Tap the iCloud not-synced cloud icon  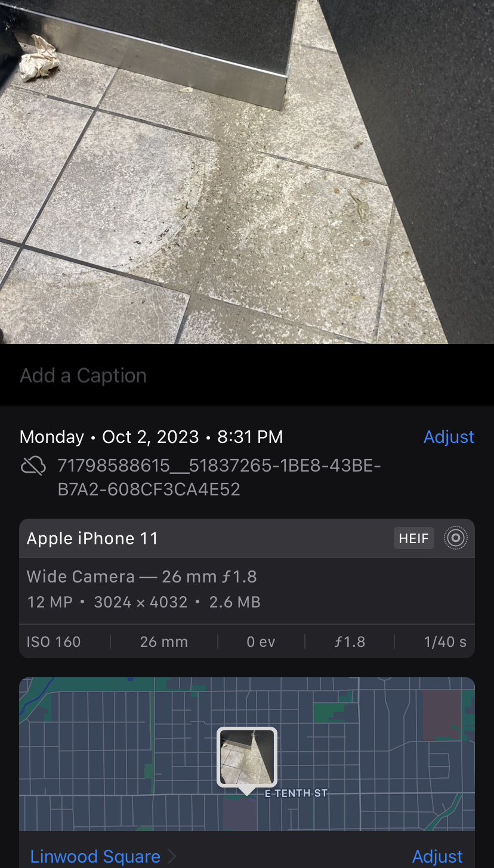[x=33, y=466]
